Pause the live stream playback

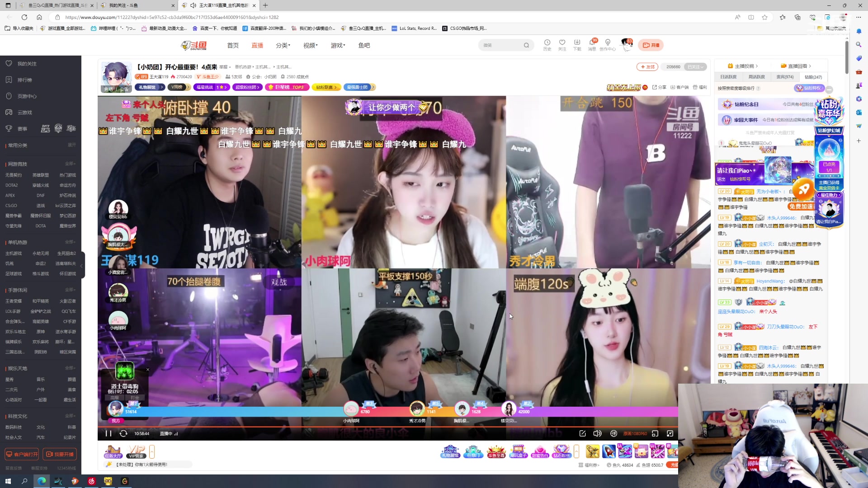click(108, 433)
